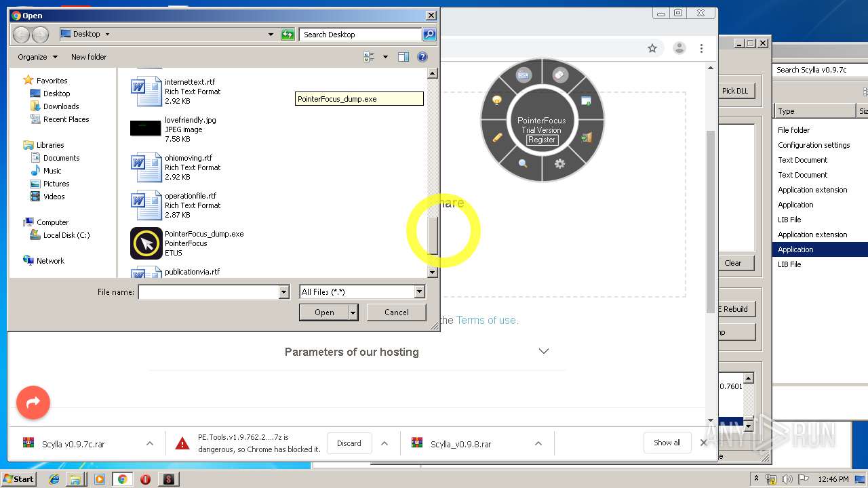Viewport: 868px width, 488px height.
Task: Click the Start button
Action: coord(18,479)
